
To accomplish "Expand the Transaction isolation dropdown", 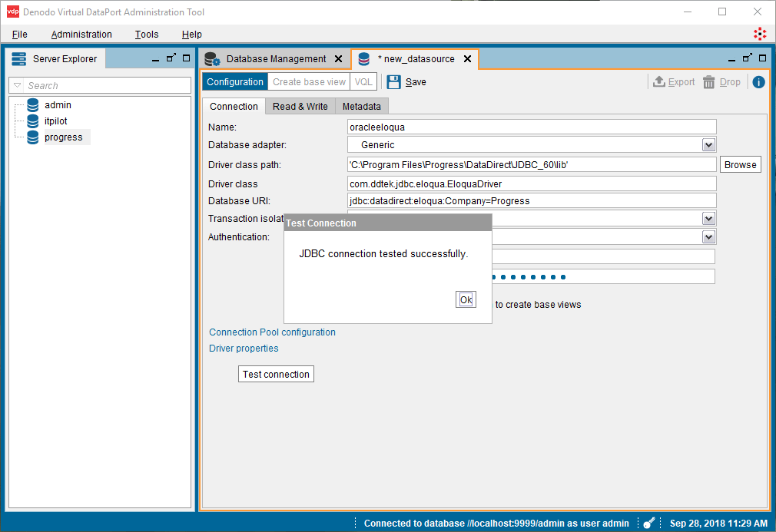I will 708,219.
